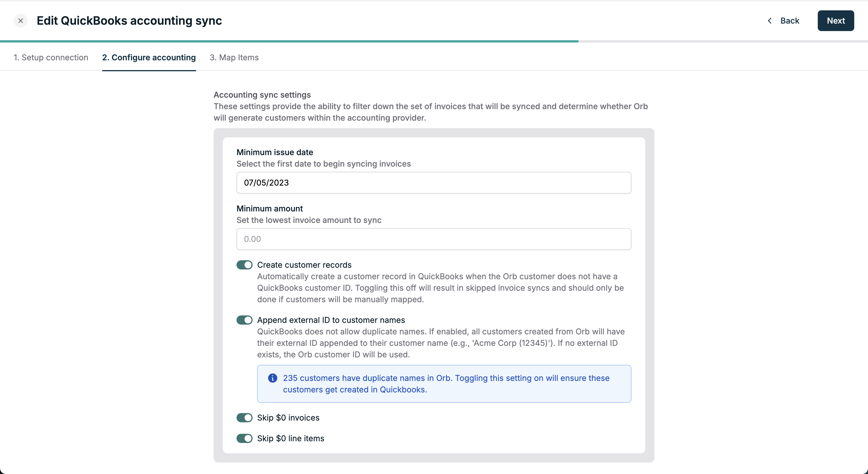Viewport: 868px width, 474px height.
Task: Click the Edit QuickBooks accounting sync title
Action: click(x=129, y=21)
